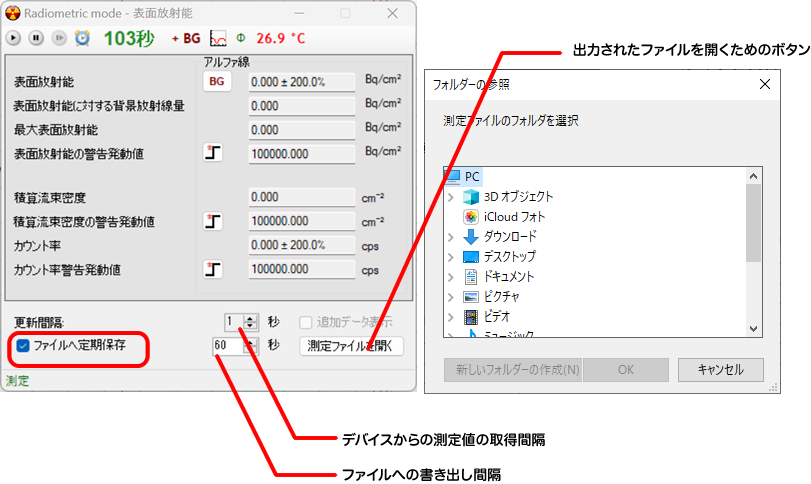Expand the ダウンロード folder node

(x=450, y=237)
